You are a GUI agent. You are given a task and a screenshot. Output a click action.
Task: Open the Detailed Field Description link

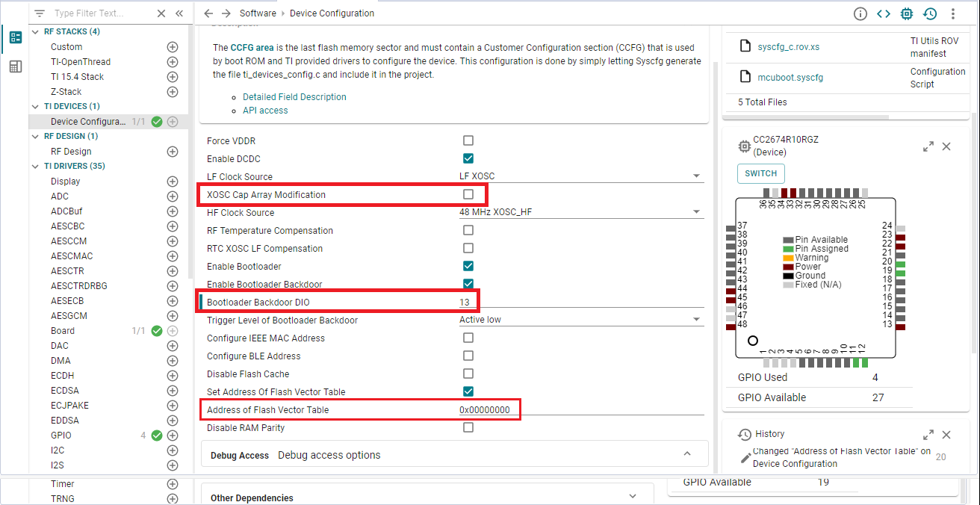tap(294, 97)
